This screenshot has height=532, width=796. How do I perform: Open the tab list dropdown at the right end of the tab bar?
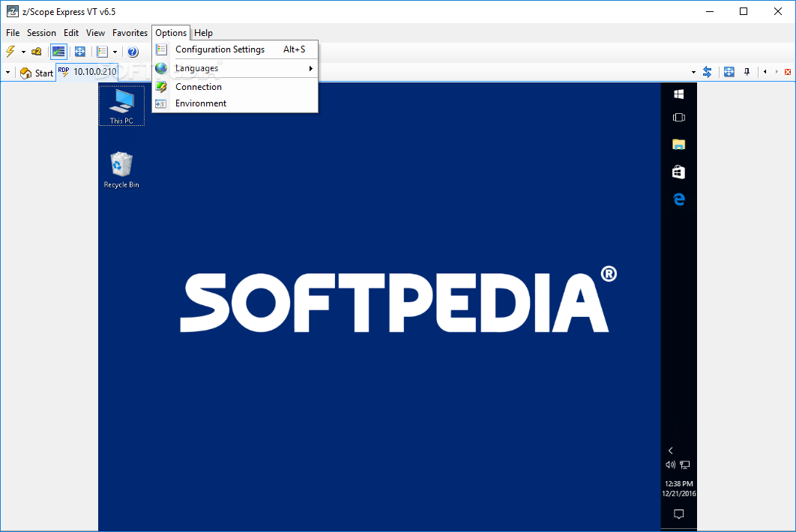(x=693, y=73)
